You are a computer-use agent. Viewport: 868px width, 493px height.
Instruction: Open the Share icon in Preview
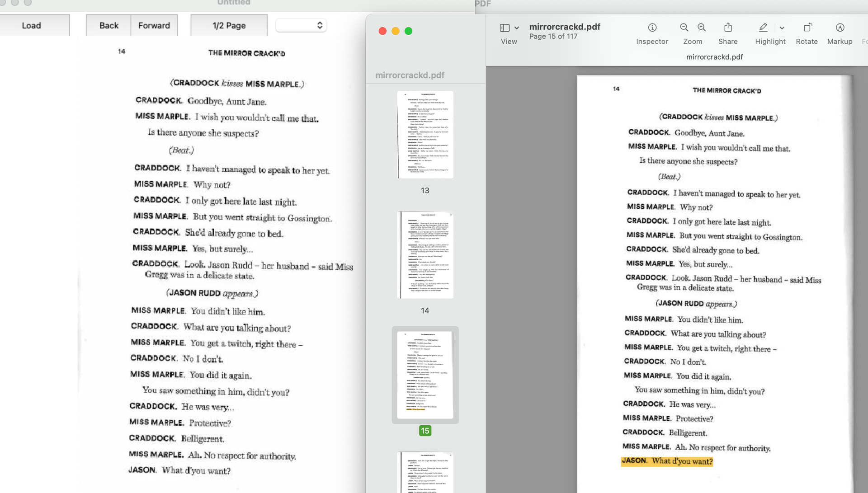pos(728,28)
